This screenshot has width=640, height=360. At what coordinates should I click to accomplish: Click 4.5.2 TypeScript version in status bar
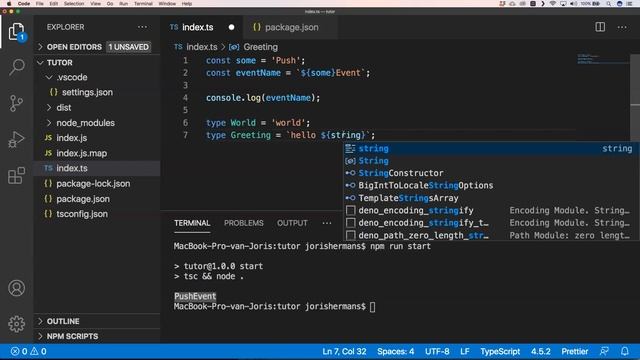click(540, 351)
